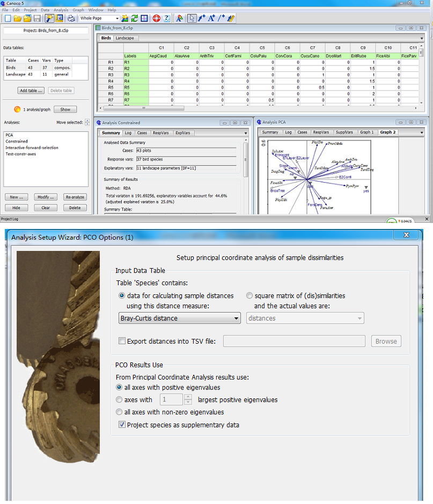Click the printer icon in toolbar

tap(71, 18)
